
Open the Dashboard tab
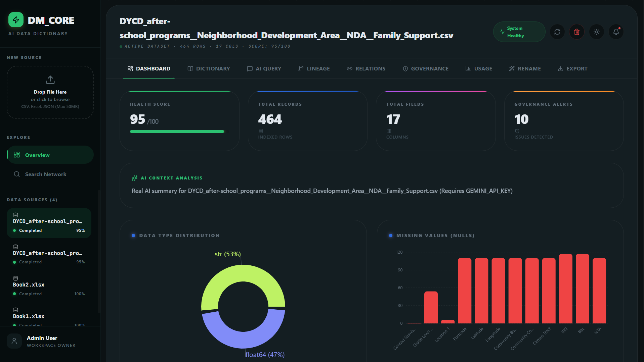click(x=149, y=68)
